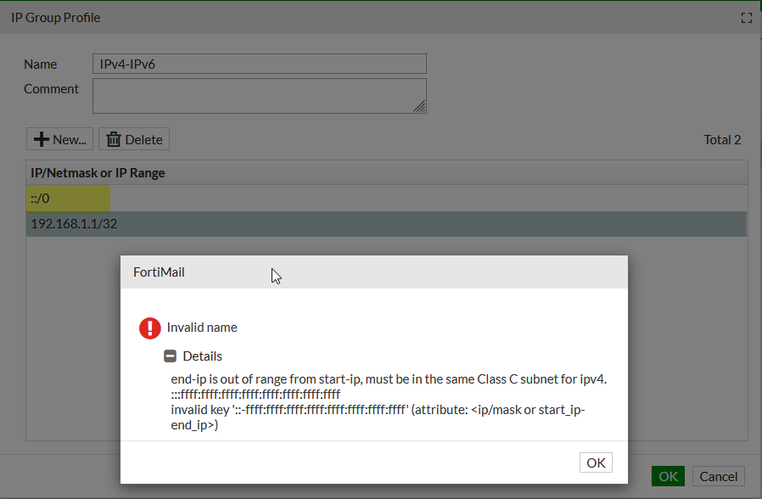Click the New... button

click(60, 139)
